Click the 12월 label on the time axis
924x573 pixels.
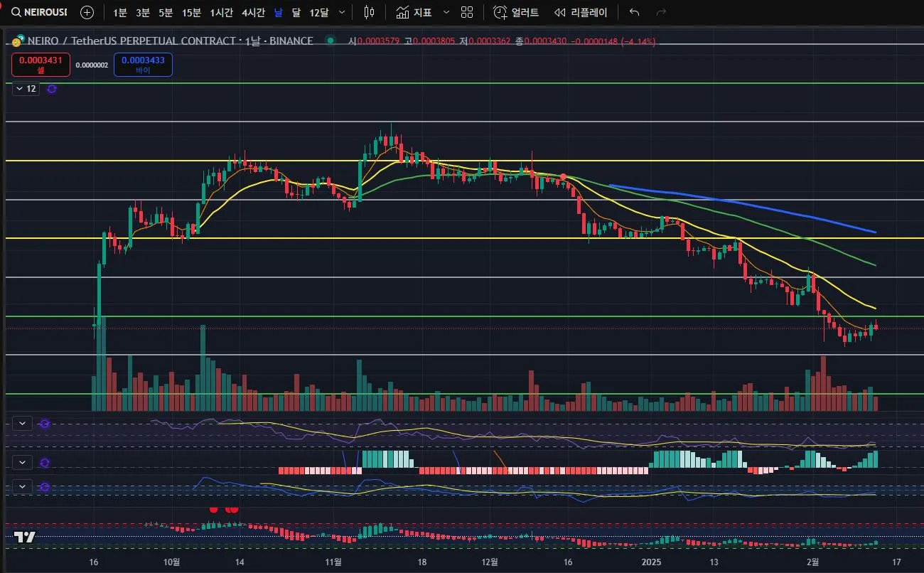tap(490, 562)
